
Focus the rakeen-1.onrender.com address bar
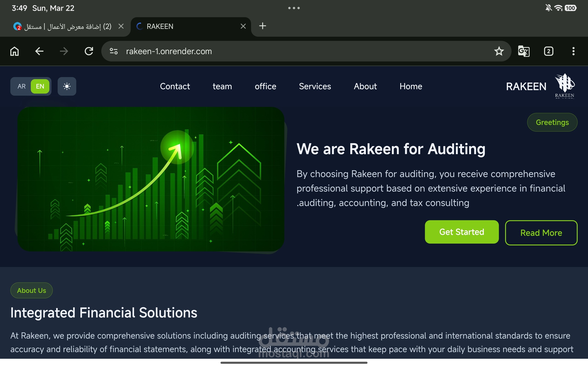(291, 51)
